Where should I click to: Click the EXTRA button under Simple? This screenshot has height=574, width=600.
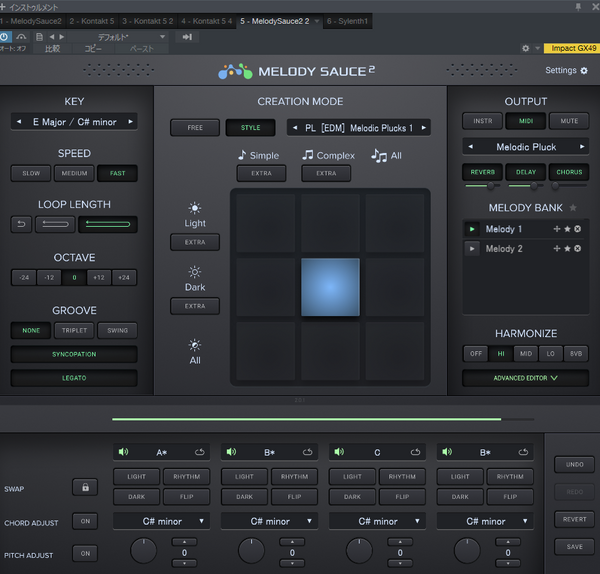(261, 173)
